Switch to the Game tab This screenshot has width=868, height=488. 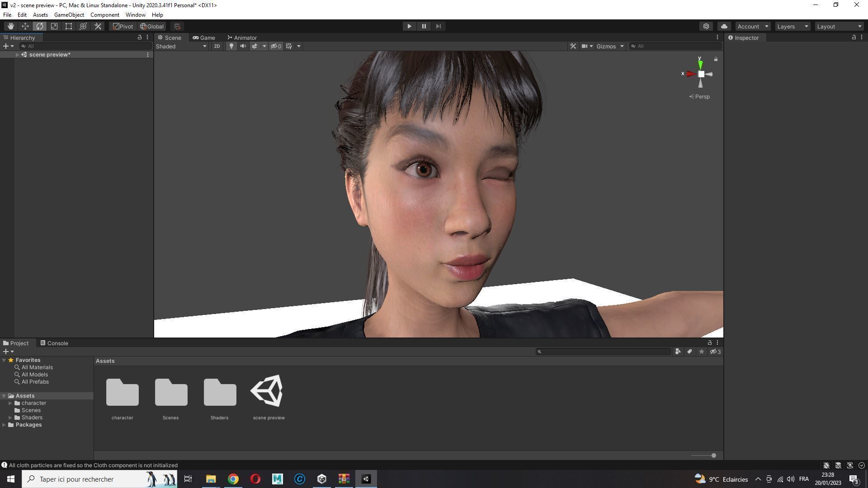(204, 38)
